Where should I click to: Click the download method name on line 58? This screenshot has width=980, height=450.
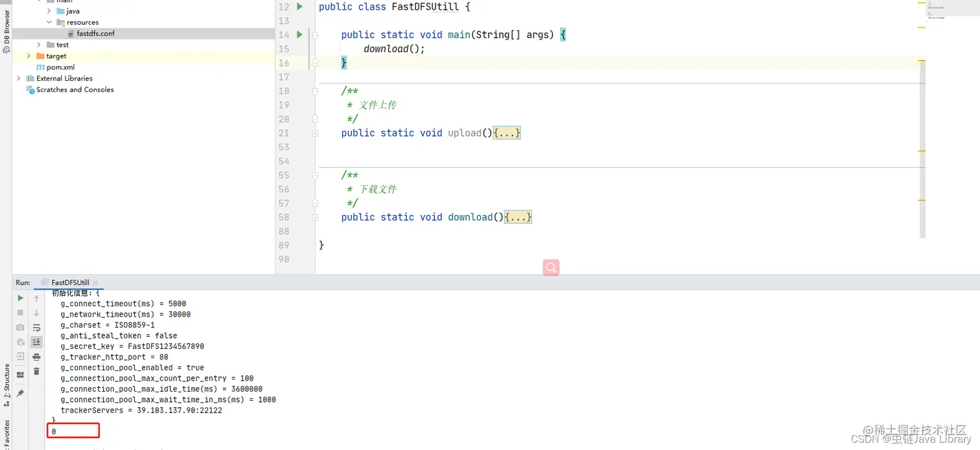pyautogui.click(x=471, y=217)
